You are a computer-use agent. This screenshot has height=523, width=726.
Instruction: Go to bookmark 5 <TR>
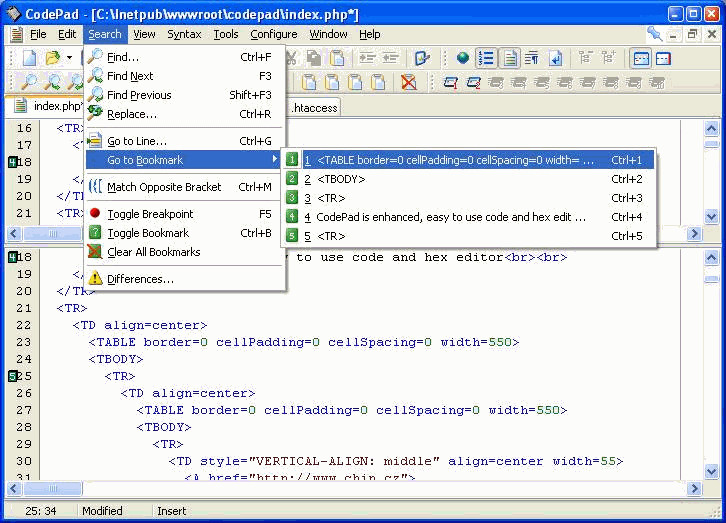click(469, 236)
